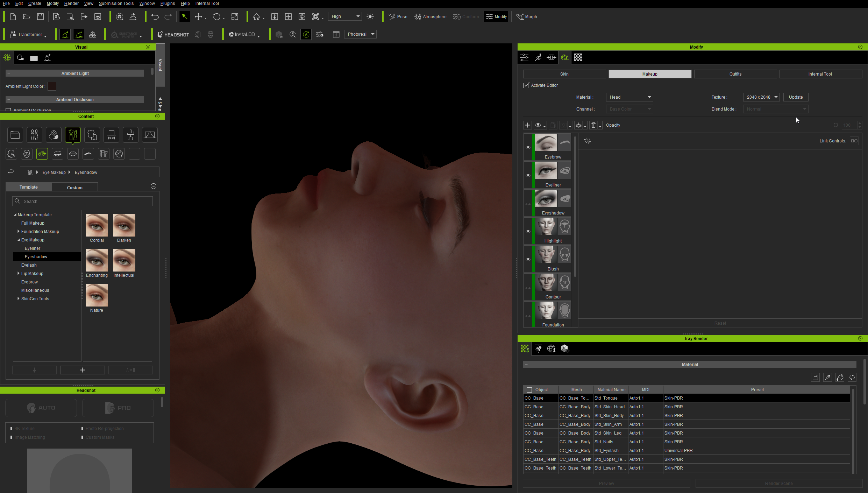
Task: Click the refresh icon in Material section
Action: click(x=852, y=377)
